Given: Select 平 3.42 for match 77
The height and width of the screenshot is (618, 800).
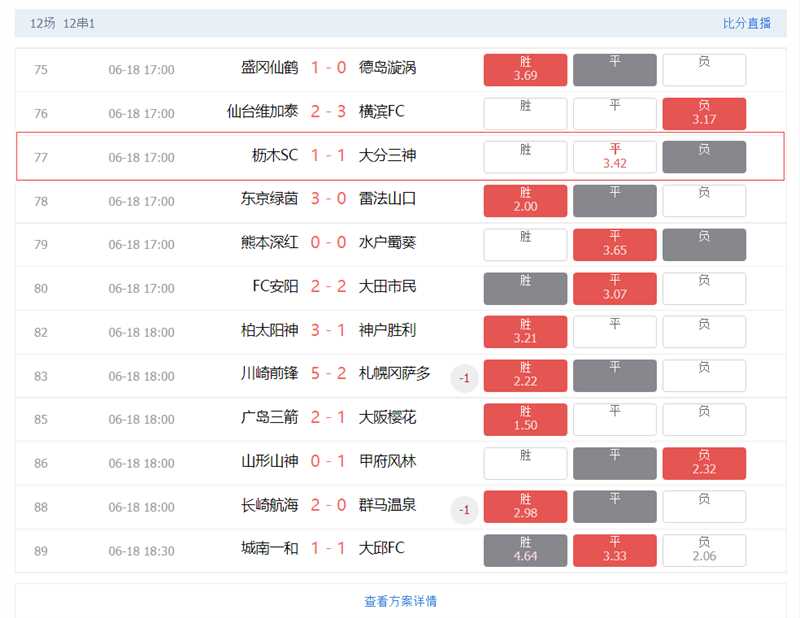Looking at the screenshot, I should (615, 157).
